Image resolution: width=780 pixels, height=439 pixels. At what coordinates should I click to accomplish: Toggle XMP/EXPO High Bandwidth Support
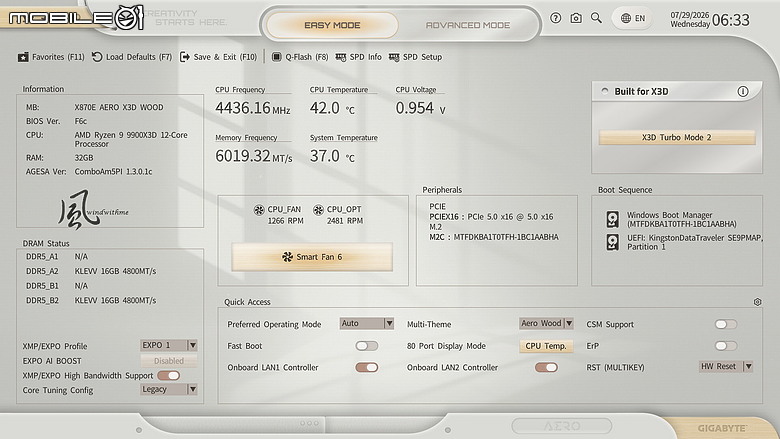(x=169, y=375)
